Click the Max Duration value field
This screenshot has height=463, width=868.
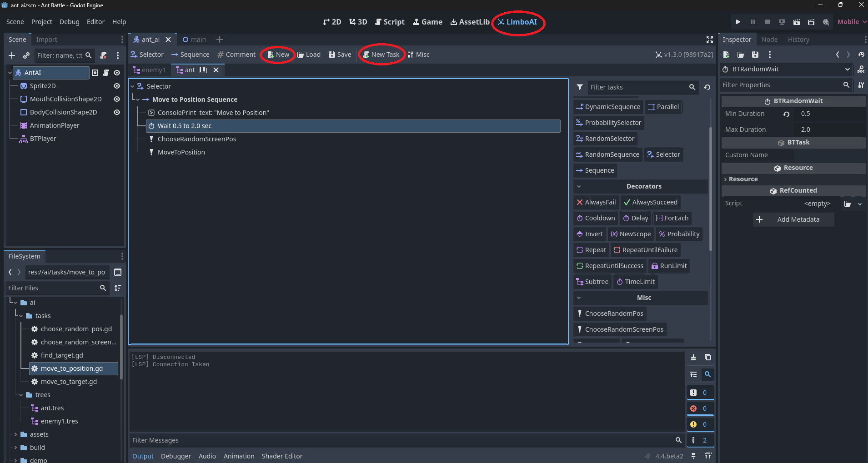tap(830, 129)
